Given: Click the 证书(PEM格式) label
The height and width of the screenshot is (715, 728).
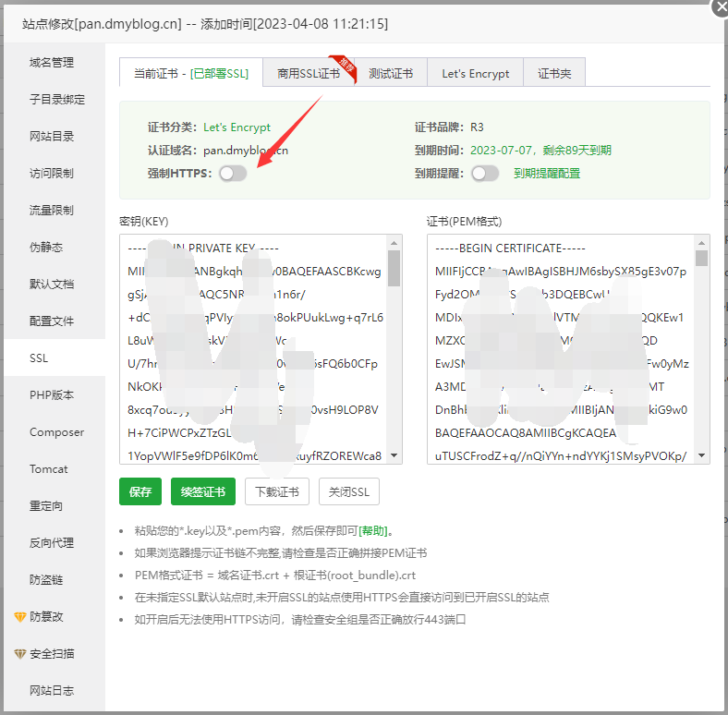Looking at the screenshot, I should click(464, 221).
